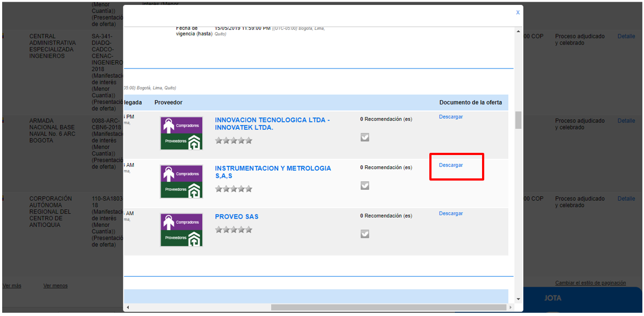Viewport: 644px width, 316px height.
Task: Click the star rating under PROVEO SAS
Action: (x=233, y=230)
